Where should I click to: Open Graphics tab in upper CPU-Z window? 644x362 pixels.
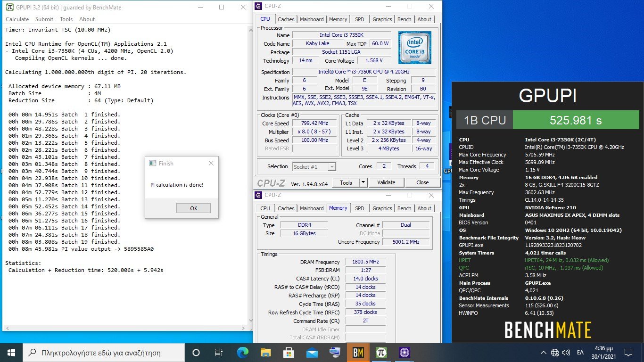point(382,19)
